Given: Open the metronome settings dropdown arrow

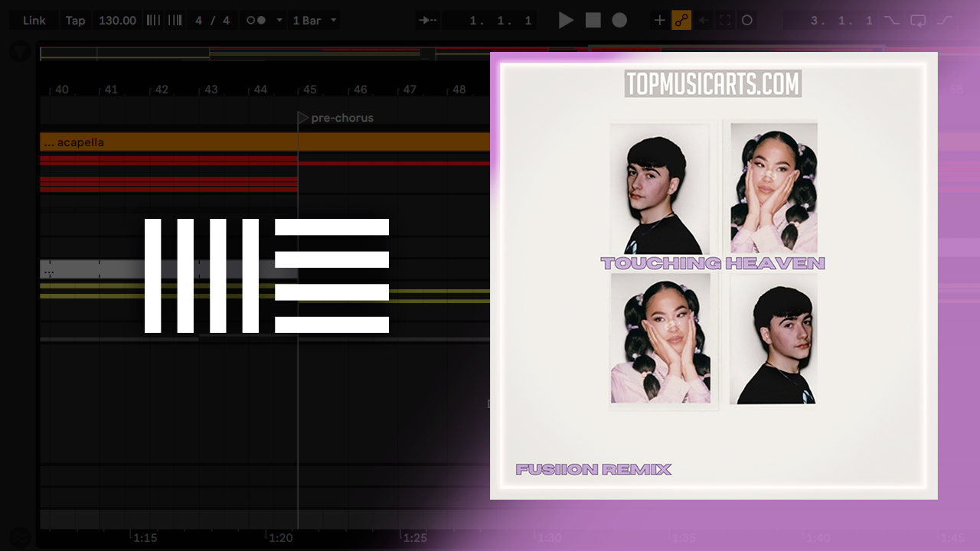Looking at the screenshot, I should coord(279,21).
